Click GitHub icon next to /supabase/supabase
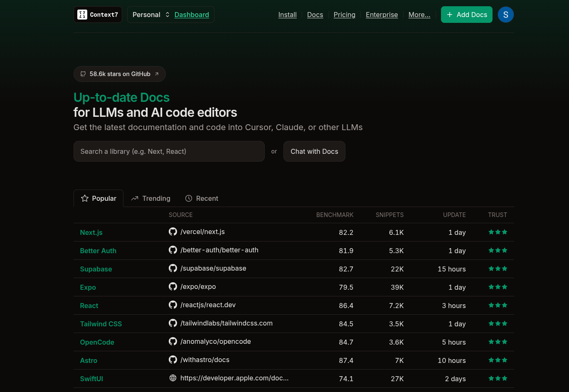Image resolution: width=569 pixels, height=392 pixels. click(173, 268)
